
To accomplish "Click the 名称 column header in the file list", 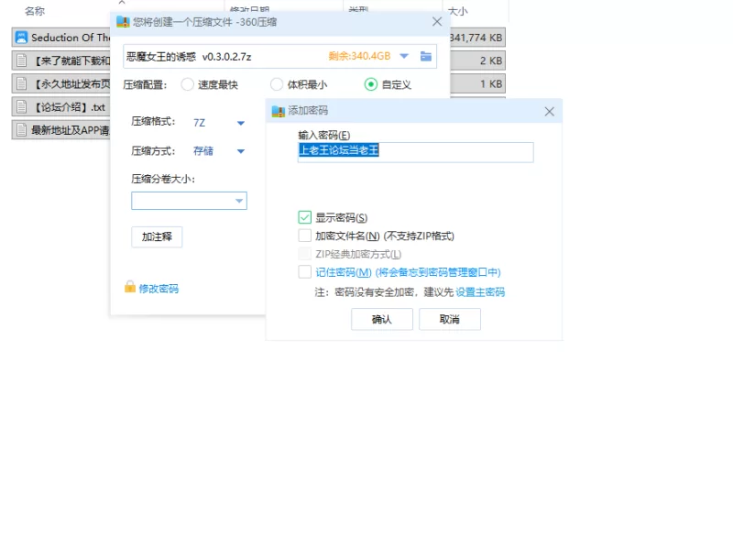I will (35, 11).
